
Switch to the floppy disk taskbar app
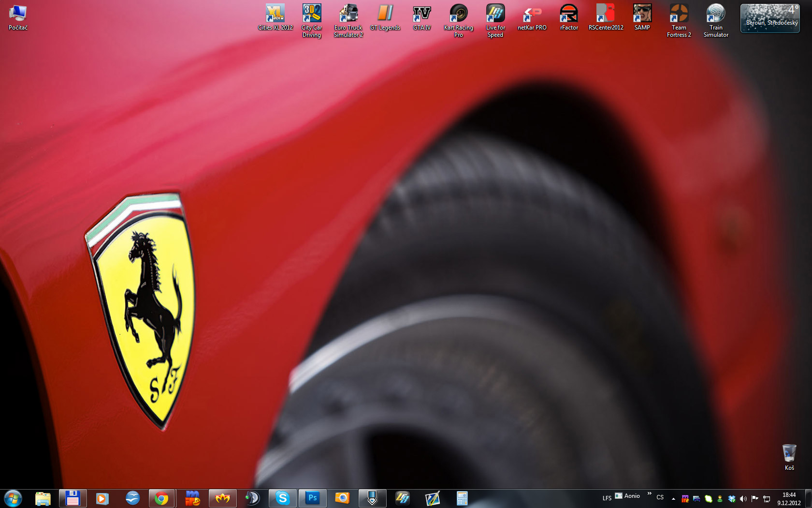pyautogui.click(x=73, y=498)
